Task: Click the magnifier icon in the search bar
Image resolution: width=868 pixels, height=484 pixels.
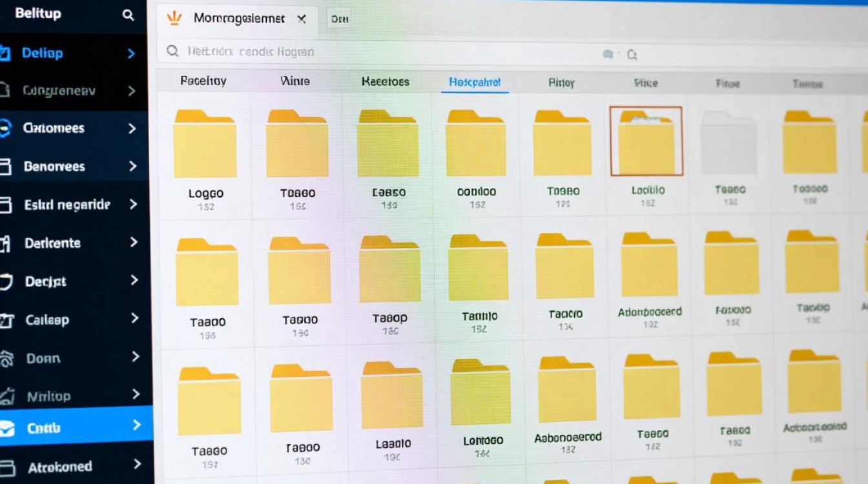Action: tap(172, 52)
